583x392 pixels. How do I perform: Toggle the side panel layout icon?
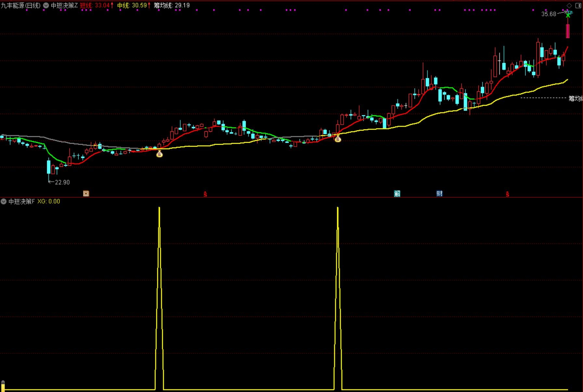pos(578,6)
